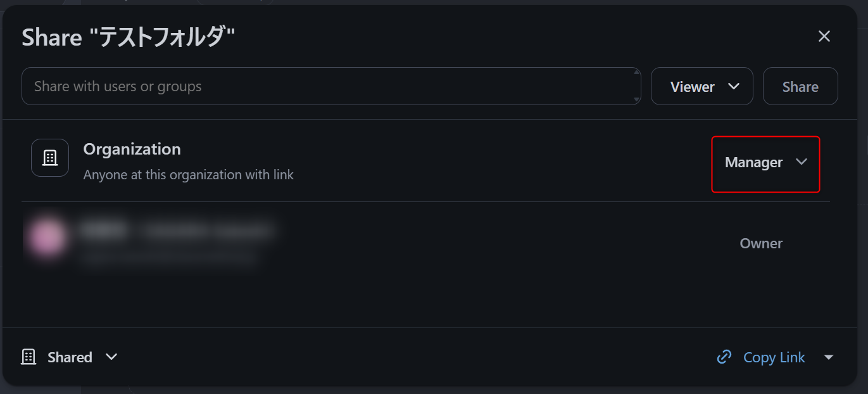Click the chain link icon beside Copy Link
The width and height of the screenshot is (868, 394).
[724, 357]
